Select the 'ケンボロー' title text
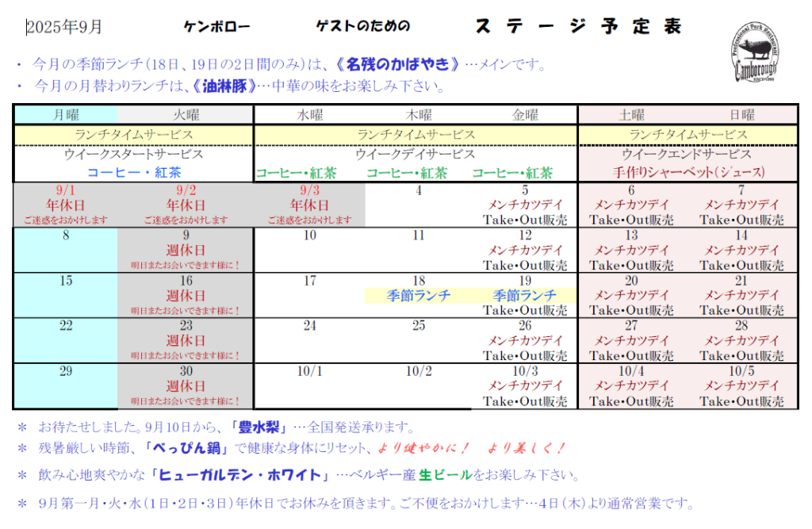This screenshot has width=812, height=529. (217, 26)
